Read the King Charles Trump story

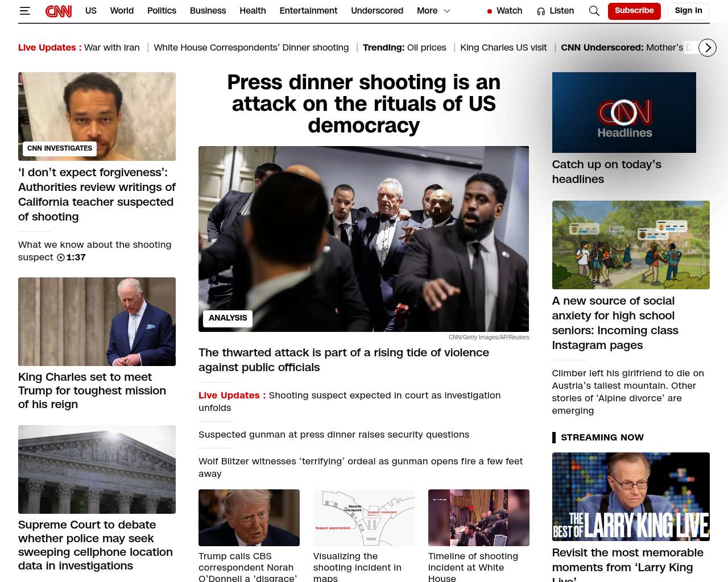(92, 390)
